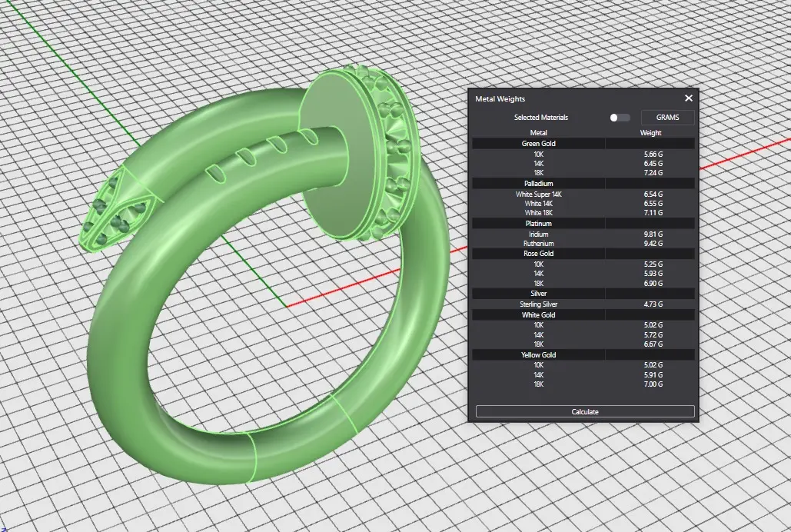
Task: Click the 6.90 G weight value
Action: (653, 283)
